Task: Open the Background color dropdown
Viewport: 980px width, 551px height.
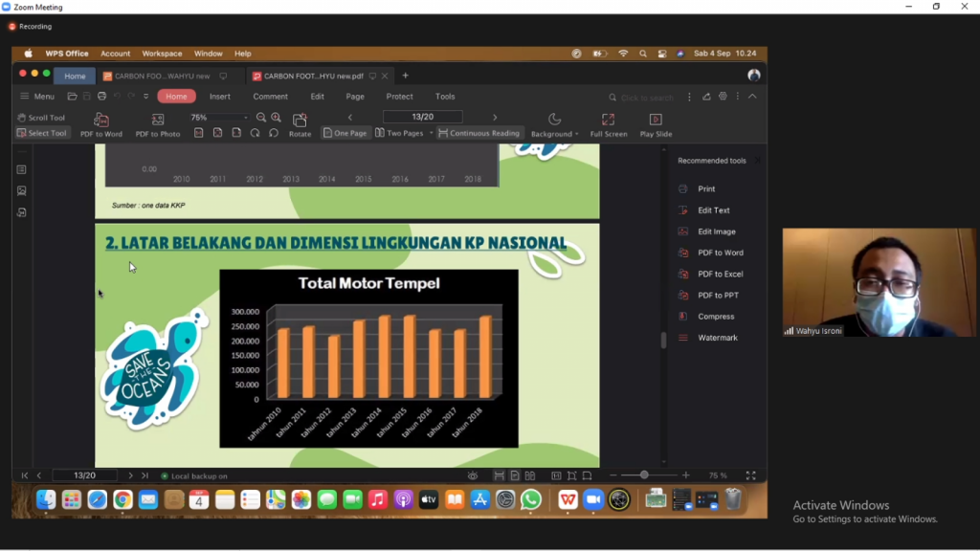Action: [577, 134]
